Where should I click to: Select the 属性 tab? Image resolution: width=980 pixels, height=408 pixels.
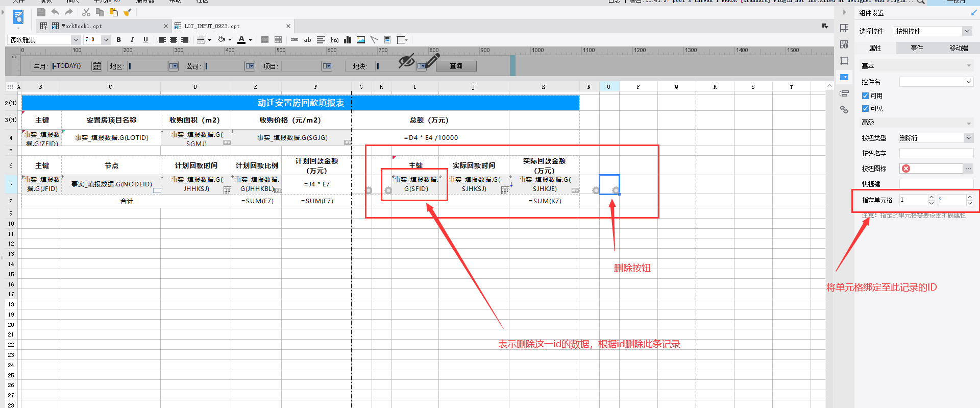tap(875, 48)
